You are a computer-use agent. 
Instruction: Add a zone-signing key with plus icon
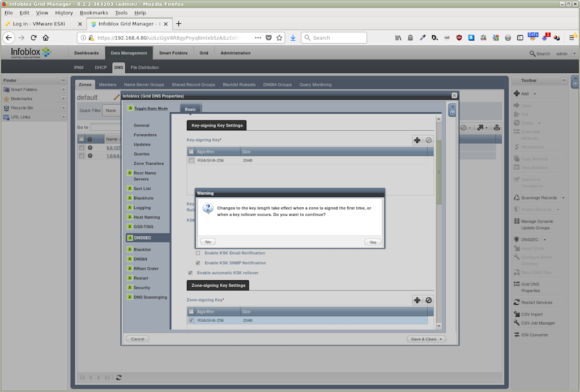click(x=417, y=300)
